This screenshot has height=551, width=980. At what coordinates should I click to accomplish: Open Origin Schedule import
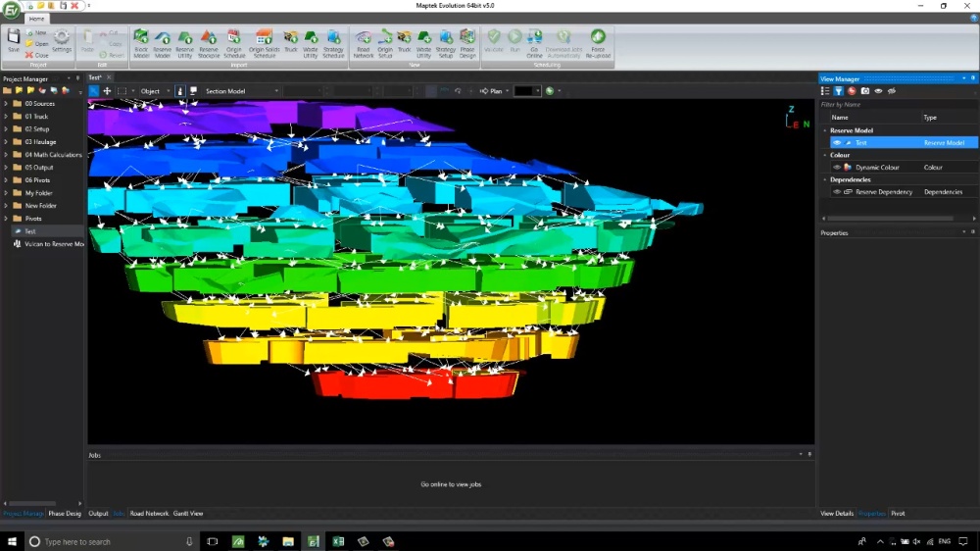(x=234, y=43)
